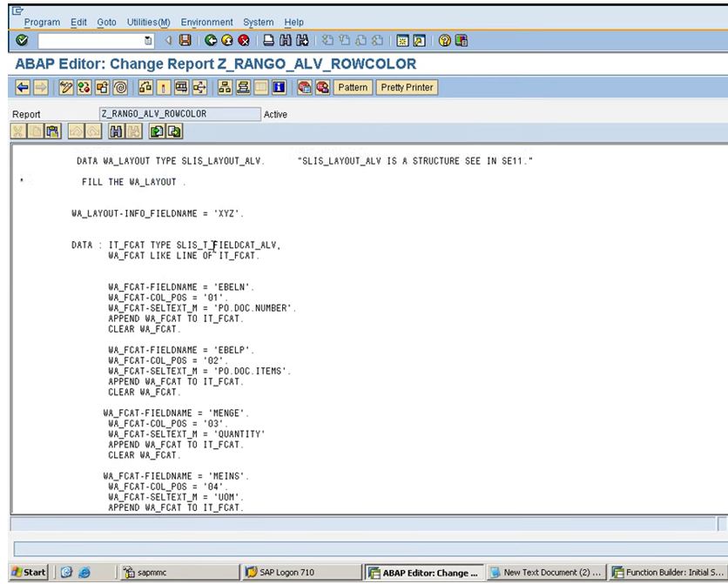The height and width of the screenshot is (584, 728).
Task: Toggle between Display and Change mode
Action: (x=64, y=87)
